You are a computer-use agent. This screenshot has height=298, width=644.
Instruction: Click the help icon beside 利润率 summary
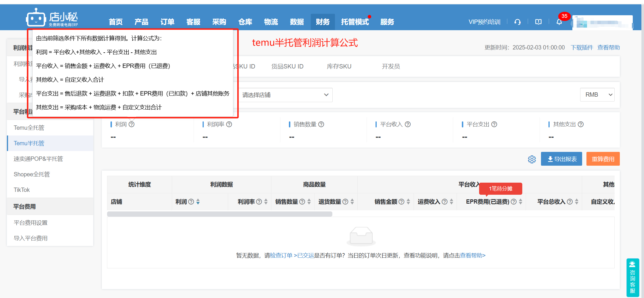[229, 124]
